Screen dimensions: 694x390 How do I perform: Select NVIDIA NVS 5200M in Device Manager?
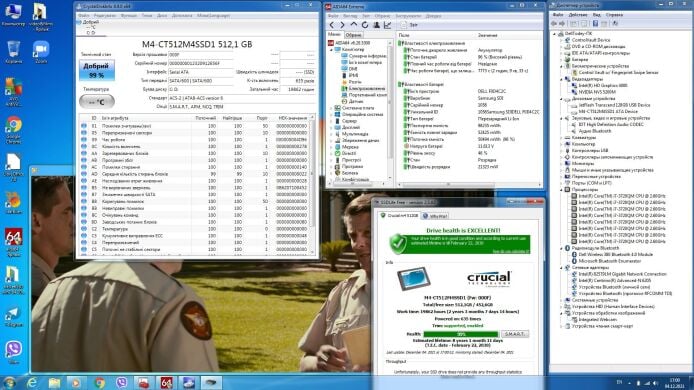tap(597, 92)
